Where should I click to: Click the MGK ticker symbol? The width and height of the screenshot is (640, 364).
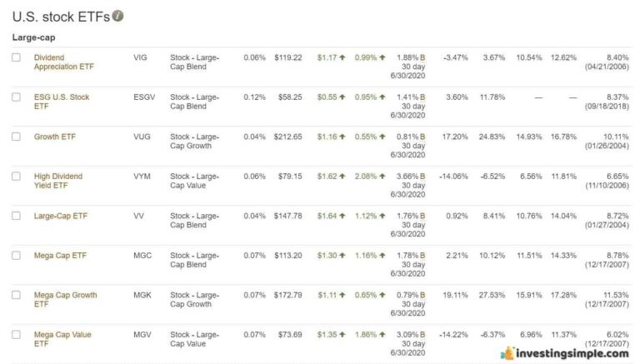pyautogui.click(x=142, y=295)
